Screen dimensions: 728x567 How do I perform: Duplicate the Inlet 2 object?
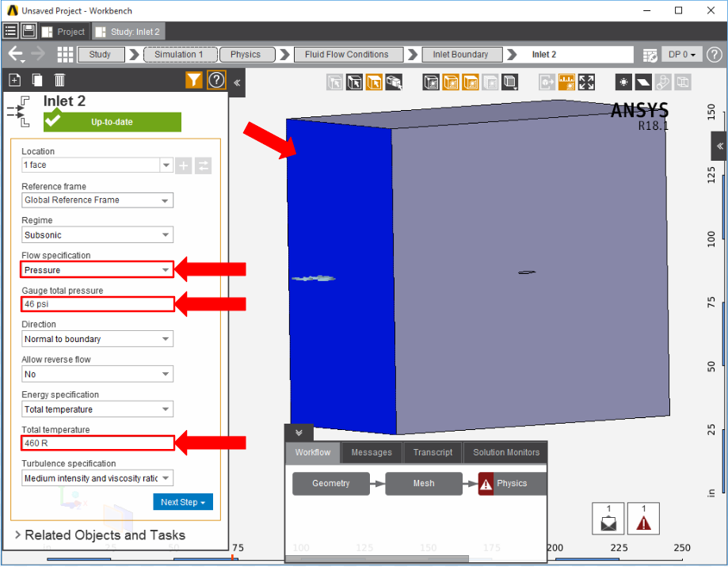37,80
